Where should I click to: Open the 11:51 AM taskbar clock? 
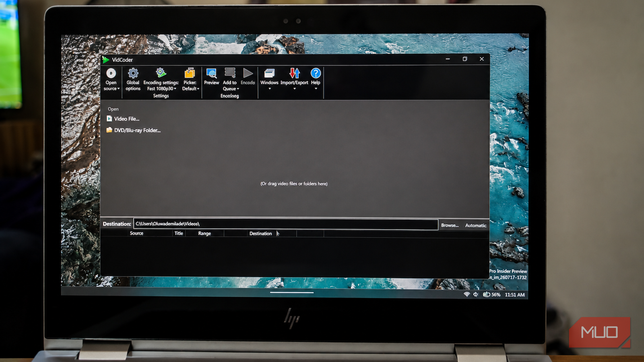pyautogui.click(x=515, y=295)
